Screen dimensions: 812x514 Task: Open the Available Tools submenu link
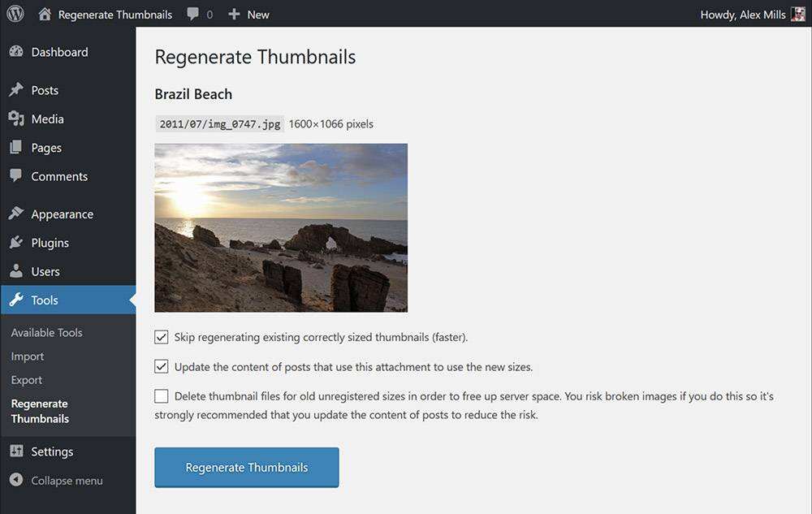pyautogui.click(x=46, y=332)
